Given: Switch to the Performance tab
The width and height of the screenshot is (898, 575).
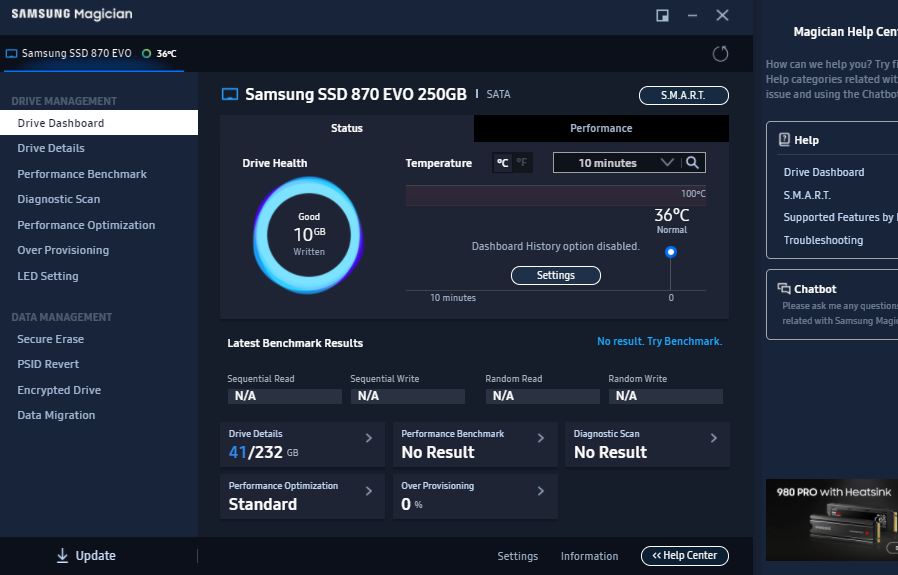Looking at the screenshot, I should (x=601, y=128).
